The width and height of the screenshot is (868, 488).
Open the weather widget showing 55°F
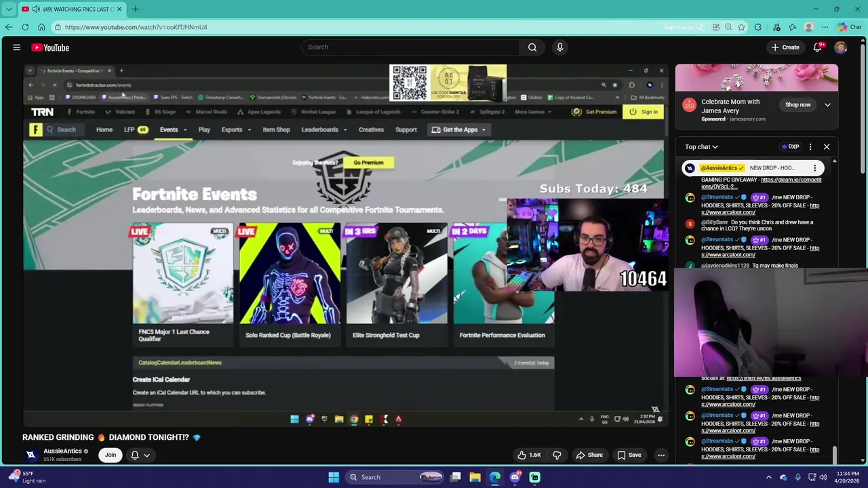tap(27, 477)
